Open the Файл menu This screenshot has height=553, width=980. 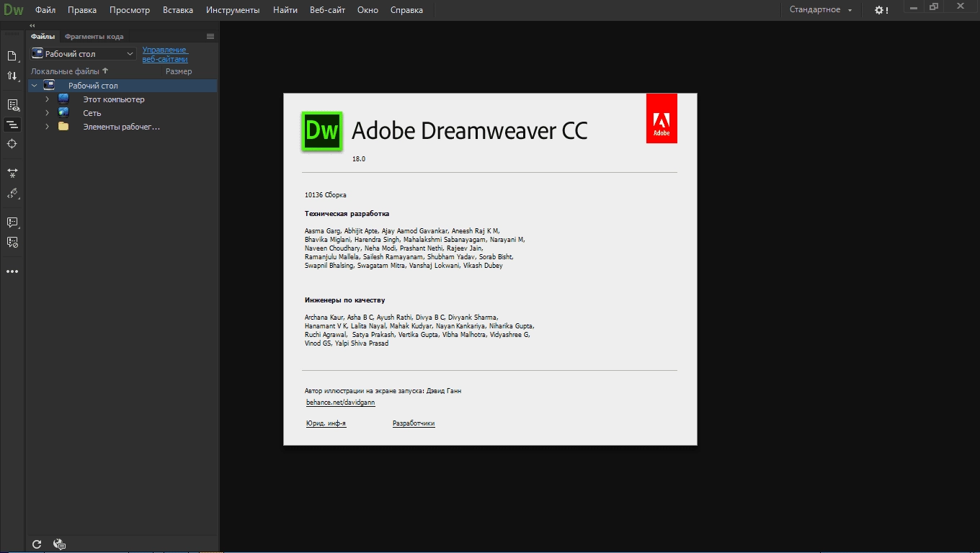(x=45, y=10)
